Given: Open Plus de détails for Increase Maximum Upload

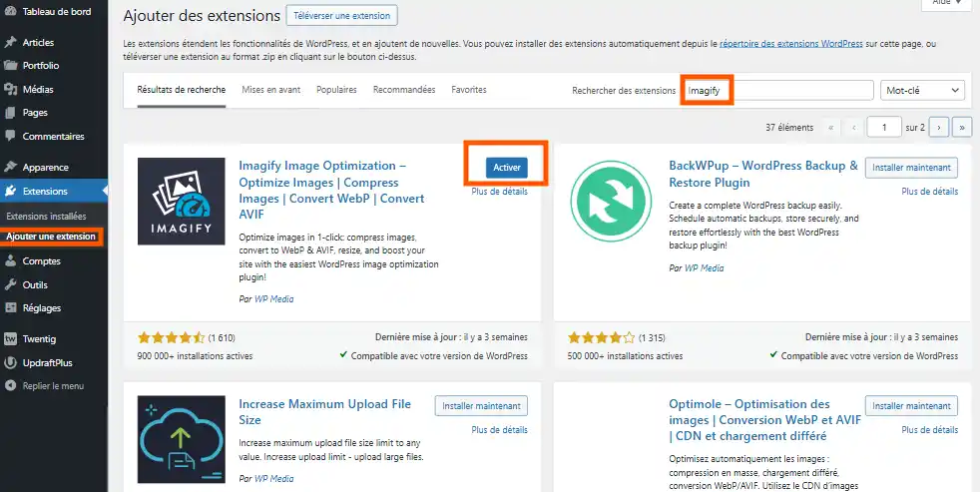Looking at the screenshot, I should click(x=499, y=429).
